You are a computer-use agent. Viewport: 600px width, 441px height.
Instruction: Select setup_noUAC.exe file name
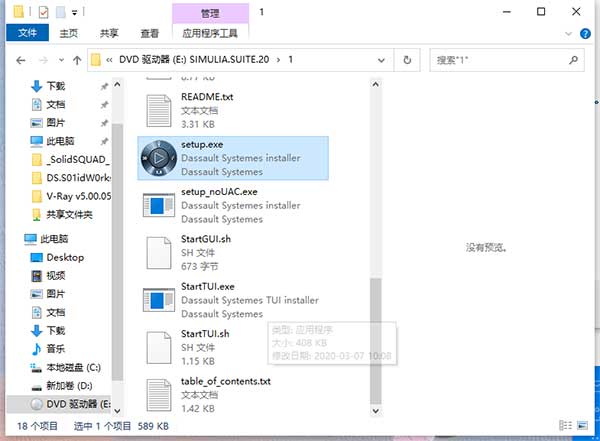point(219,192)
